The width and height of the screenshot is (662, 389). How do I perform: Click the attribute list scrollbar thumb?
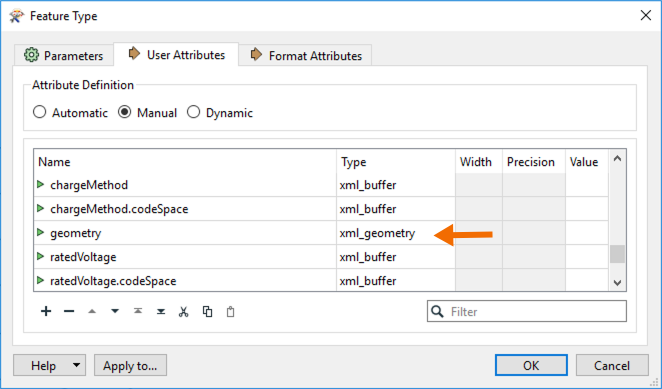tap(617, 254)
